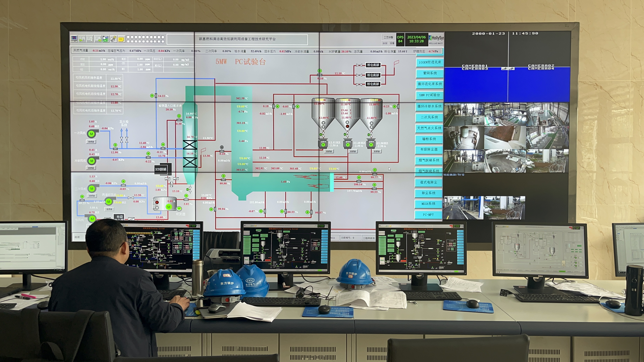This screenshot has width=644, height=362.
Task: Click the previous page green arrow icon
Action: 82,39
